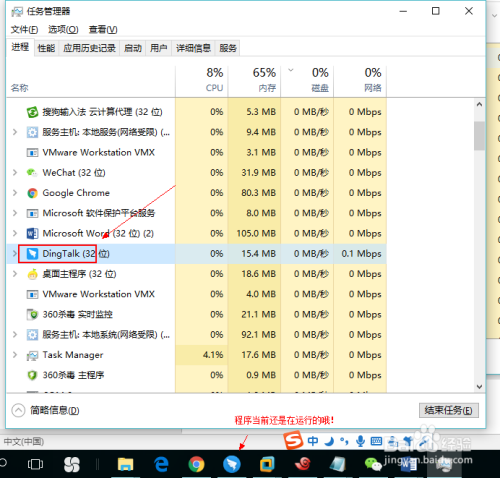This screenshot has height=478, width=500.
Task: Click the 360杀毒 实时监控 process icon
Action: point(32,314)
